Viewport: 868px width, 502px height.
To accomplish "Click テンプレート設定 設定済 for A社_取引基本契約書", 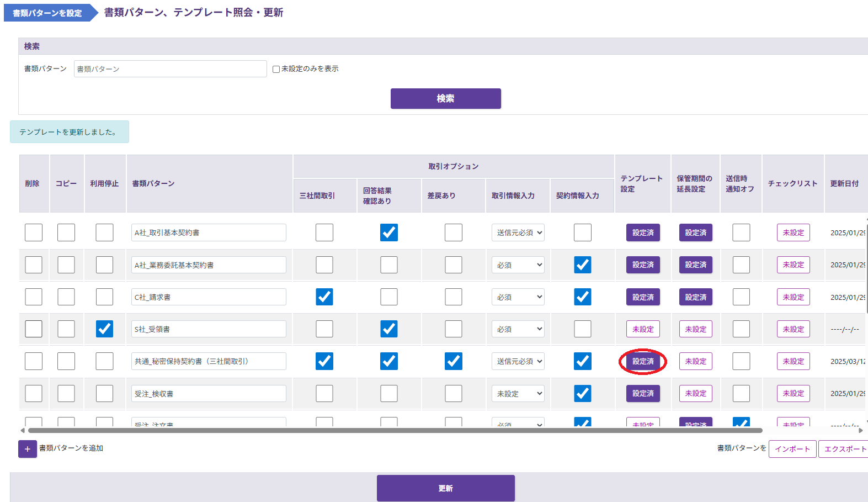I will point(643,232).
